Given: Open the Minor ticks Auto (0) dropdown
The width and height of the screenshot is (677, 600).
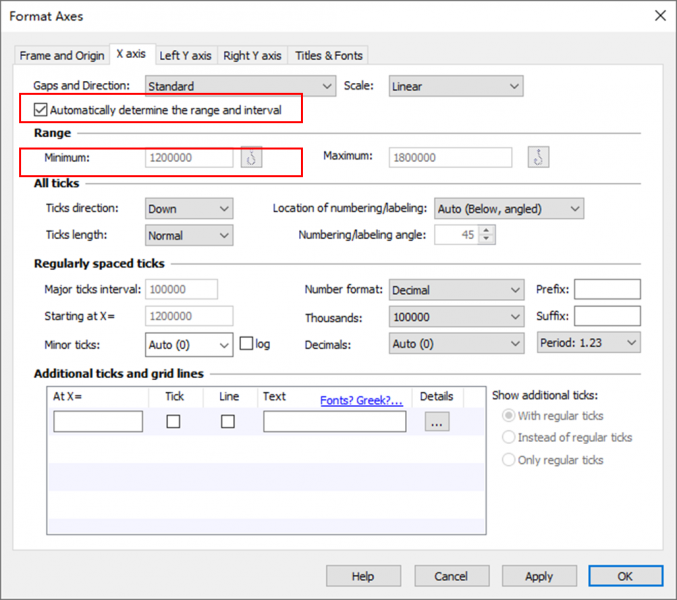Looking at the screenshot, I should [189, 345].
